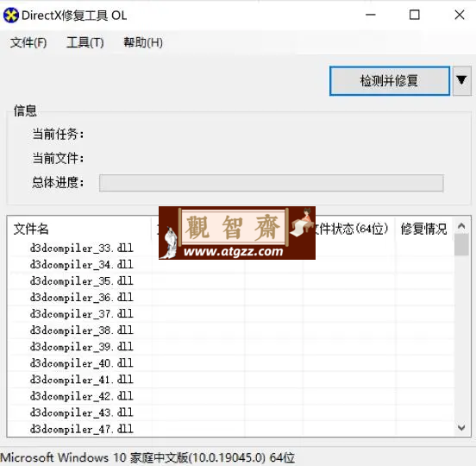Click the Windows version status bar text
476x466 pixels.
[147, 457]
